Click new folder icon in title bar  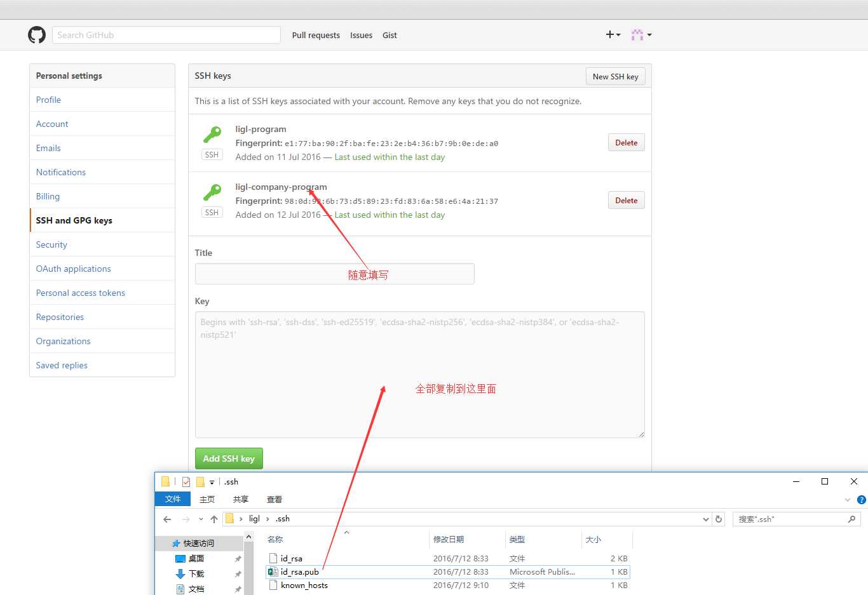tap(200, 482)
